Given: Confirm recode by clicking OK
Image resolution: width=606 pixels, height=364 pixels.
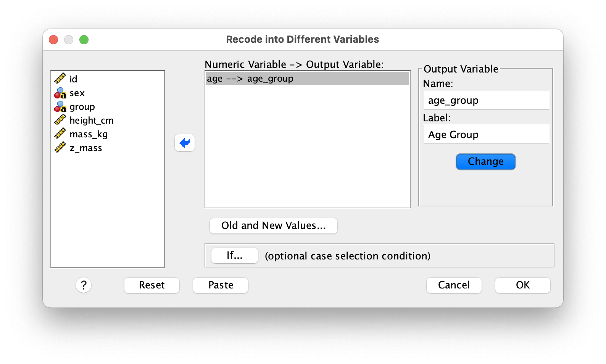Looking at the screenshot, I should (522, 285).
